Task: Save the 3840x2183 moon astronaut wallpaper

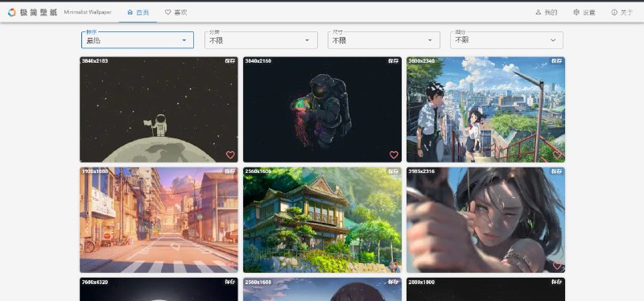Action: [230, 61]
